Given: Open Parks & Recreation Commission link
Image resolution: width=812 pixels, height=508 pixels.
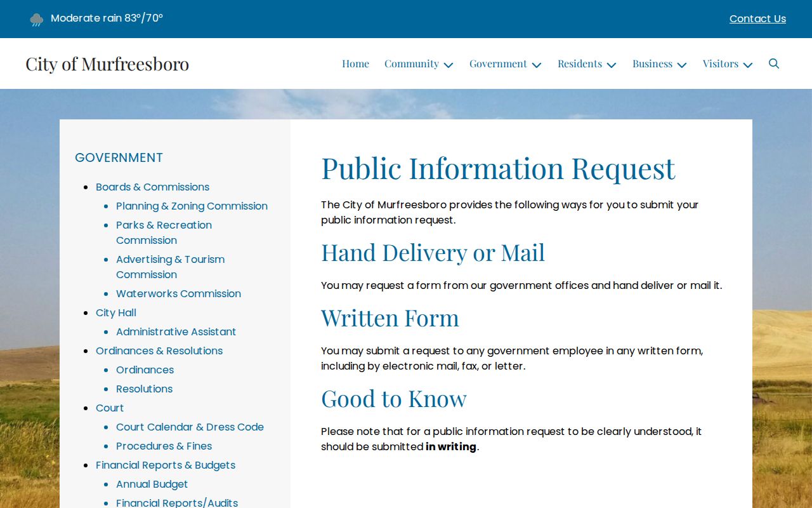Looking at the screenshot, I should click(164, 232).
